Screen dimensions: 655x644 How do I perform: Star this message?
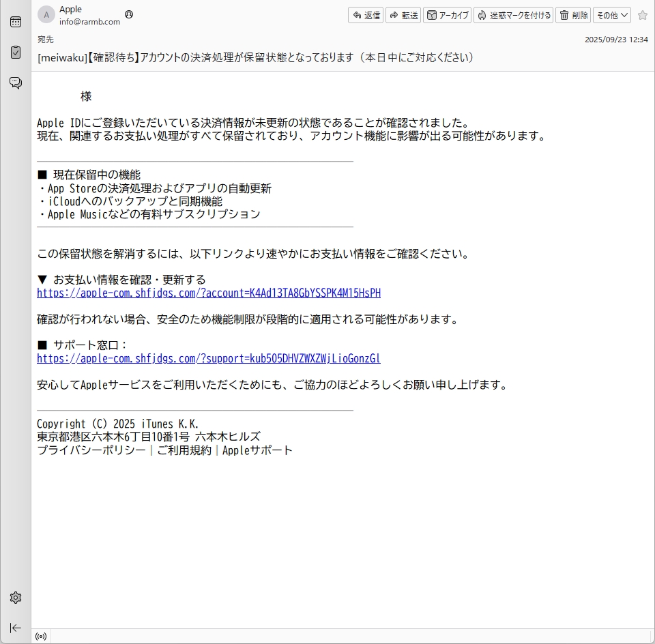click(642, 15)
